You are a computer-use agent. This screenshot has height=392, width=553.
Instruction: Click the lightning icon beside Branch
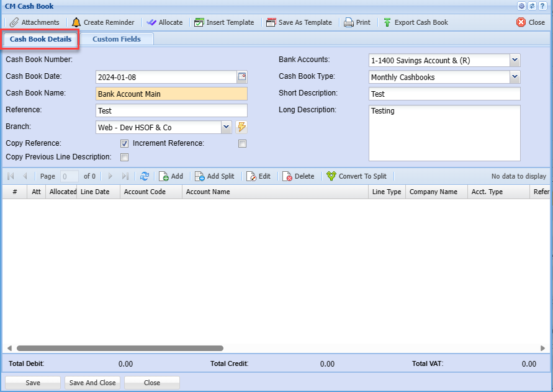tap(241, 127)
